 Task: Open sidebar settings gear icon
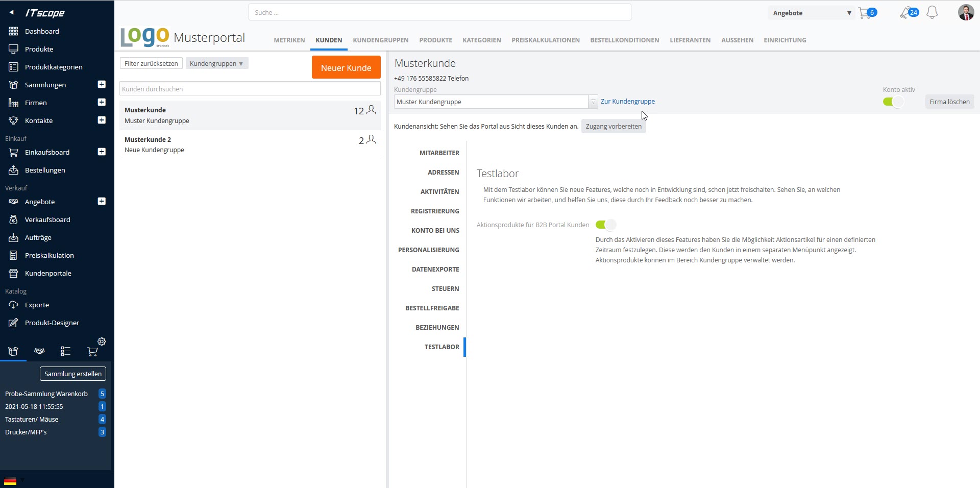coord(102,341)
